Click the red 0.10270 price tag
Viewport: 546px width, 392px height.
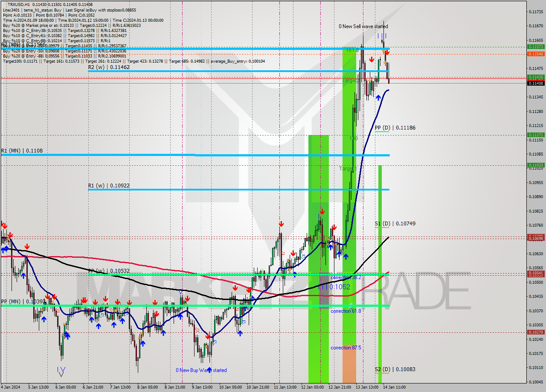point(536,332)
